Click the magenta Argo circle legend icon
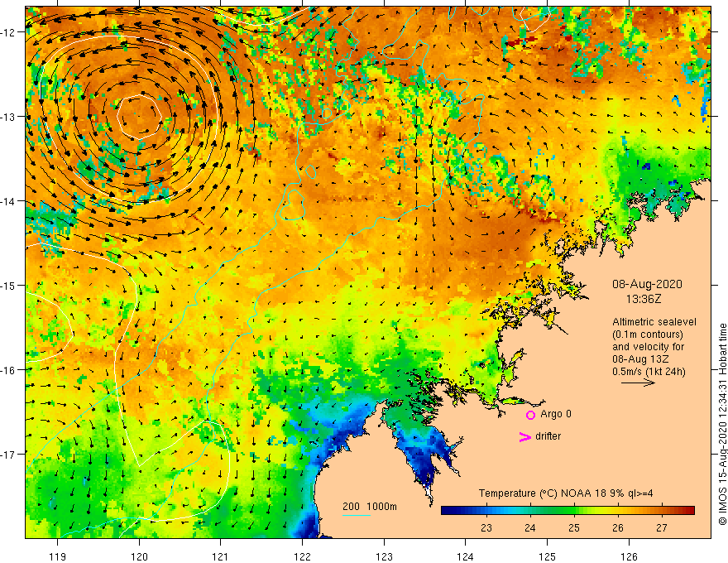 [530, 415]
